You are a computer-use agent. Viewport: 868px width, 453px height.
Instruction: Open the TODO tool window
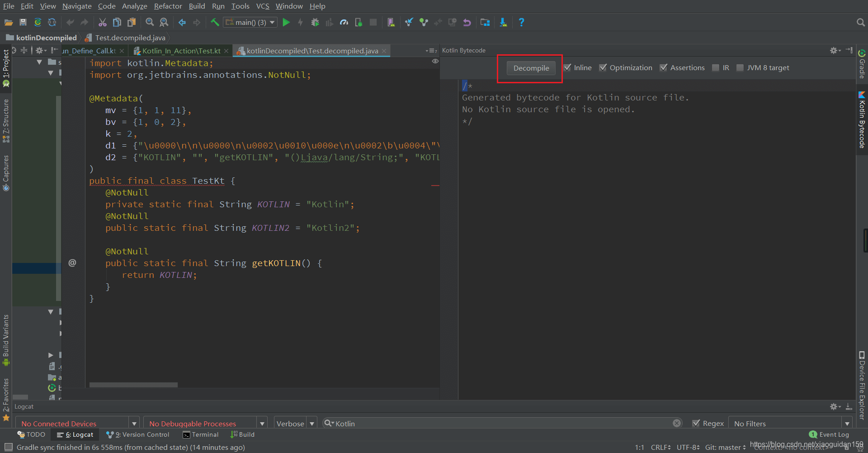coord(31,434)
